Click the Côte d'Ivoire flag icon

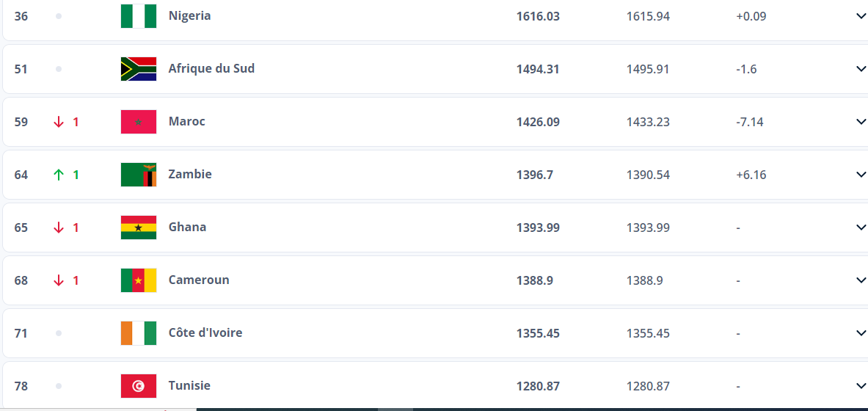tap(139, 333)
